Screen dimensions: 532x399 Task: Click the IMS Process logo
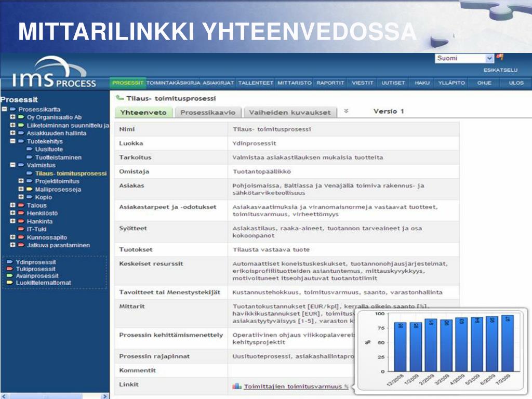[x=54, y=72]
